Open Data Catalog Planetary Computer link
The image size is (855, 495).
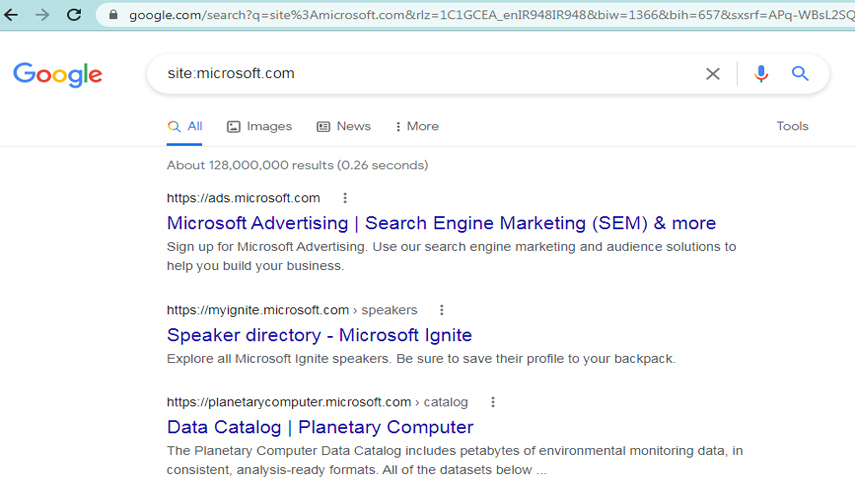pos(320,427)
